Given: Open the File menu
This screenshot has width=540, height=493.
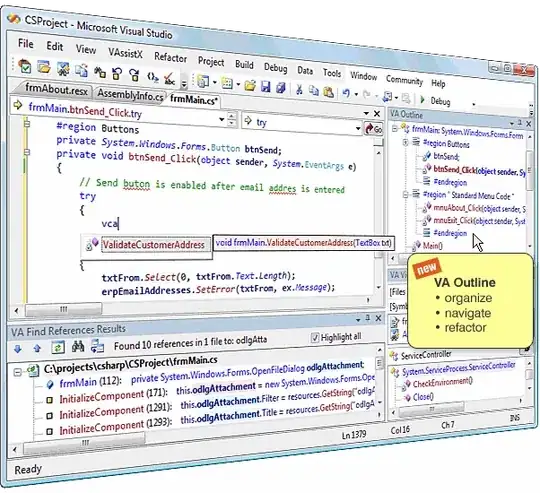Looking at the screenshot, I should pos(26,43).
